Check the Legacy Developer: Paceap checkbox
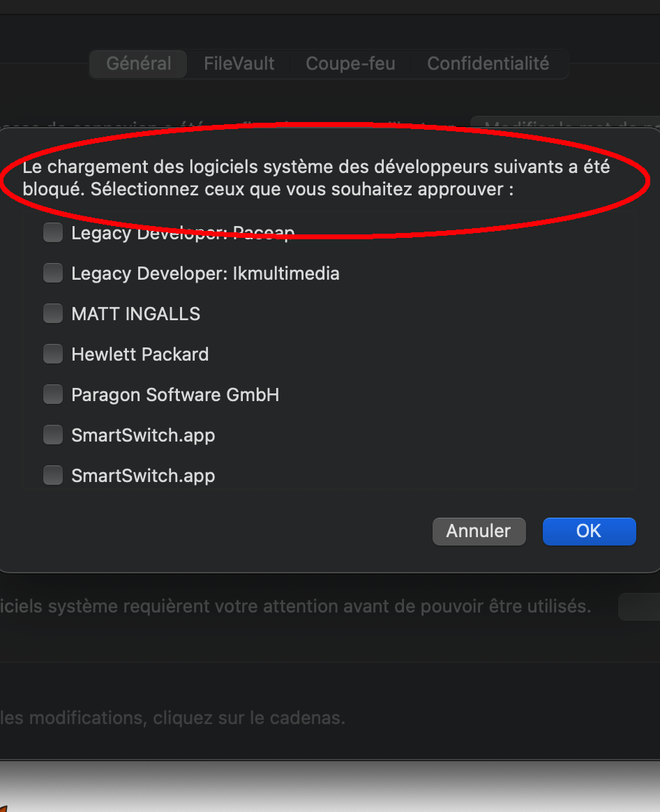Viewport: 660px width, 812px height. click(53, 233)
